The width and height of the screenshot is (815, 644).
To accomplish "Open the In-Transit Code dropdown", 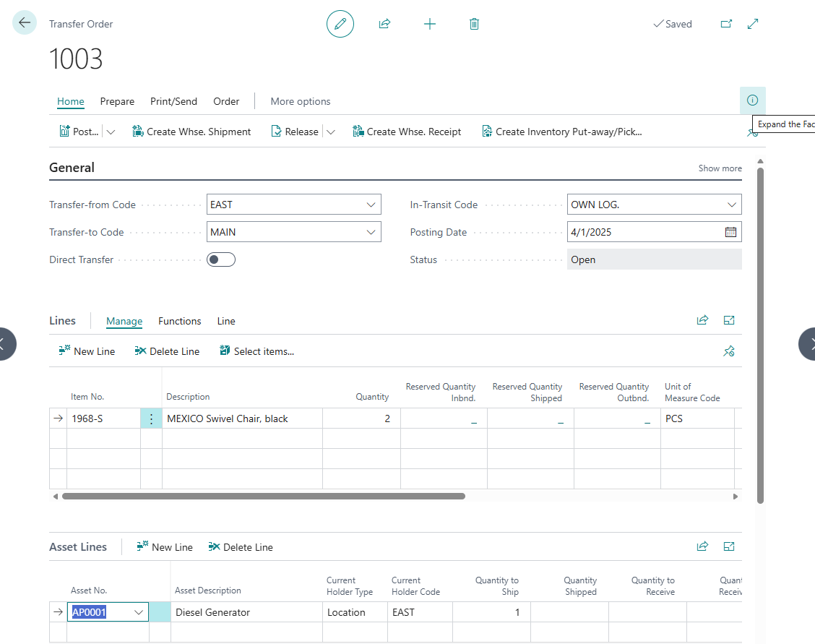I will pyautogui.click(x=732, y=205).
